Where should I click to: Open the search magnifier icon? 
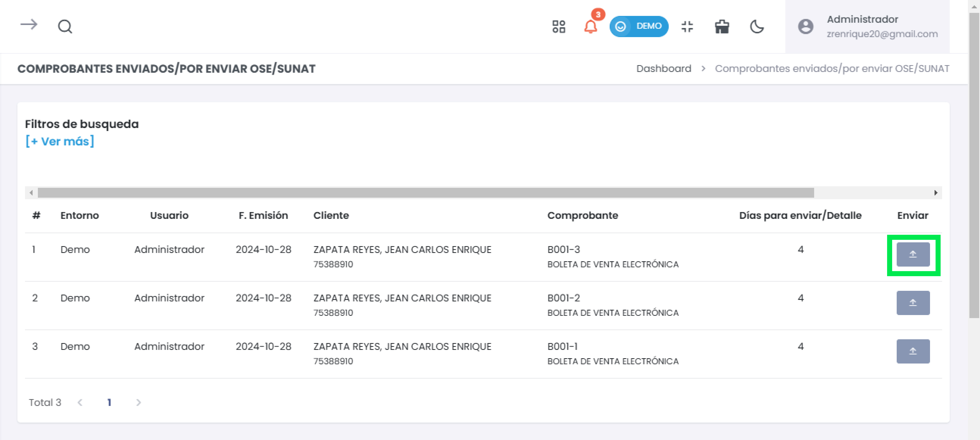coord(65,27)
